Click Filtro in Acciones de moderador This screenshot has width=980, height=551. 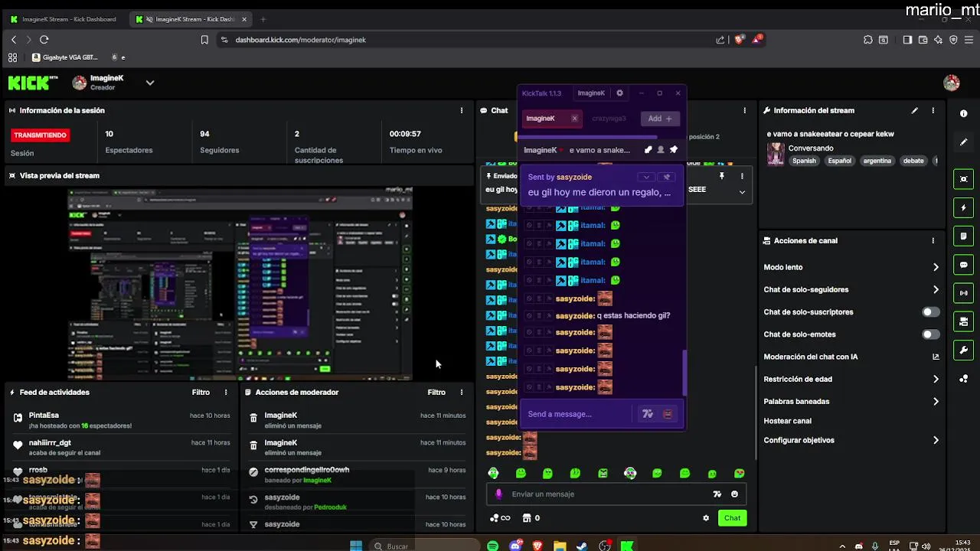coord(436,393)
